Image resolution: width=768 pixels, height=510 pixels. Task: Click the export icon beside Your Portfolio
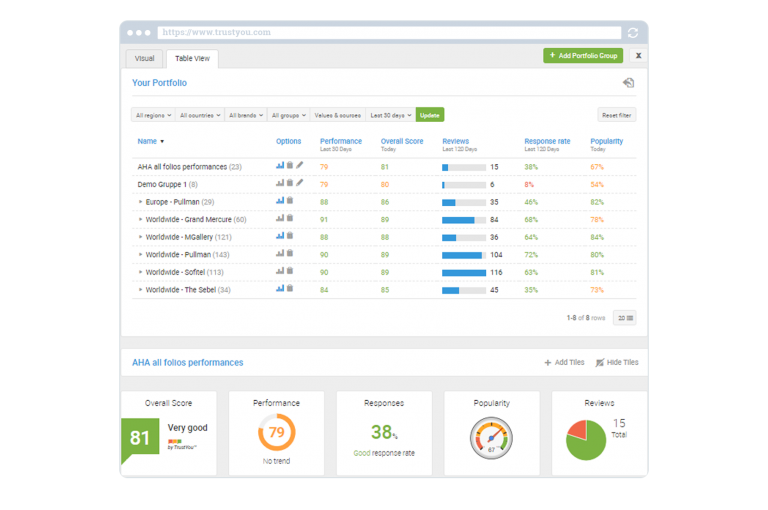[628, 83]
